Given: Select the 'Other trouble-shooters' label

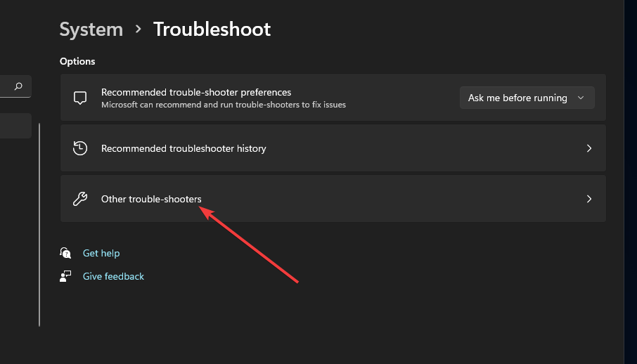Looking at the screenshot, I should point(151,199).
